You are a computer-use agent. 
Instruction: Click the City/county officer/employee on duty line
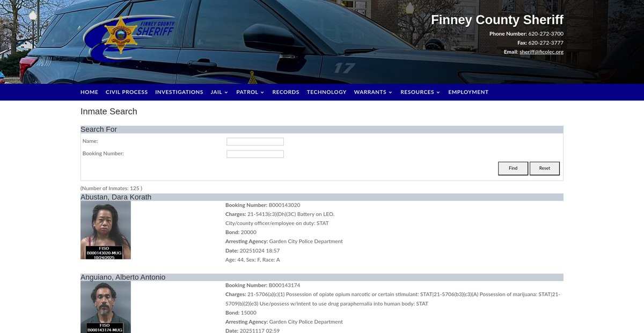277,223
